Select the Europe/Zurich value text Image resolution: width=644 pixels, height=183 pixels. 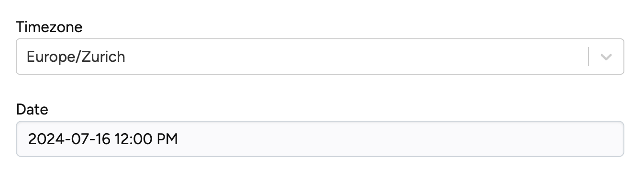click(76, 57)
